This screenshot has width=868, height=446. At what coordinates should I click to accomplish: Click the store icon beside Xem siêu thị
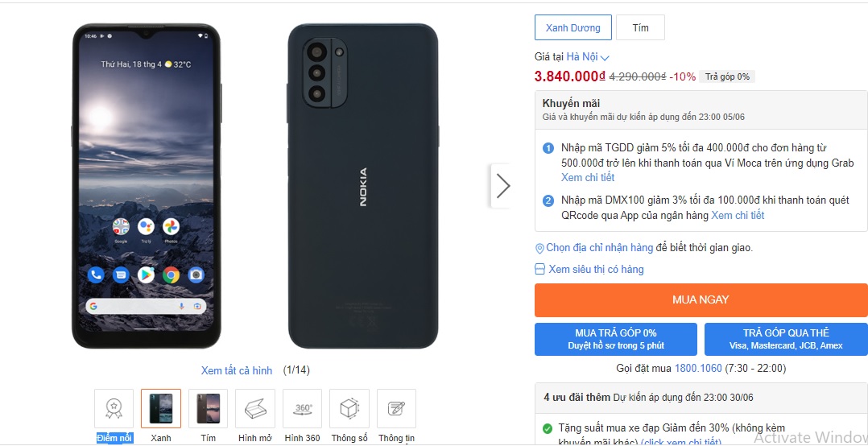539,270
